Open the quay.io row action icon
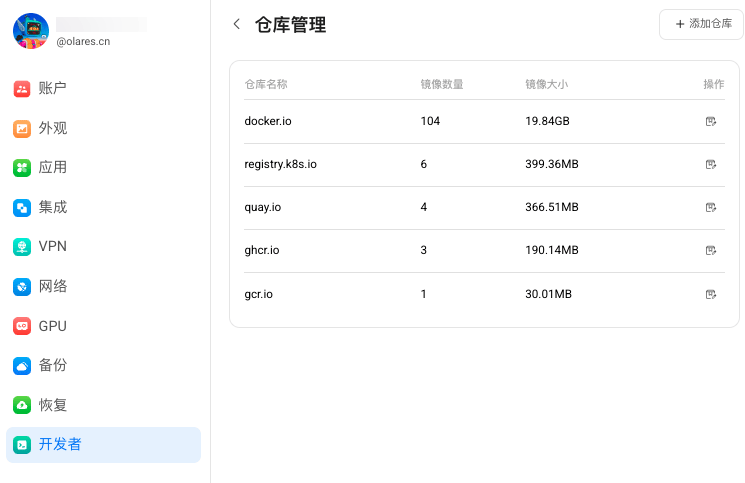The image size is (745, 483). tap(711, 207)
